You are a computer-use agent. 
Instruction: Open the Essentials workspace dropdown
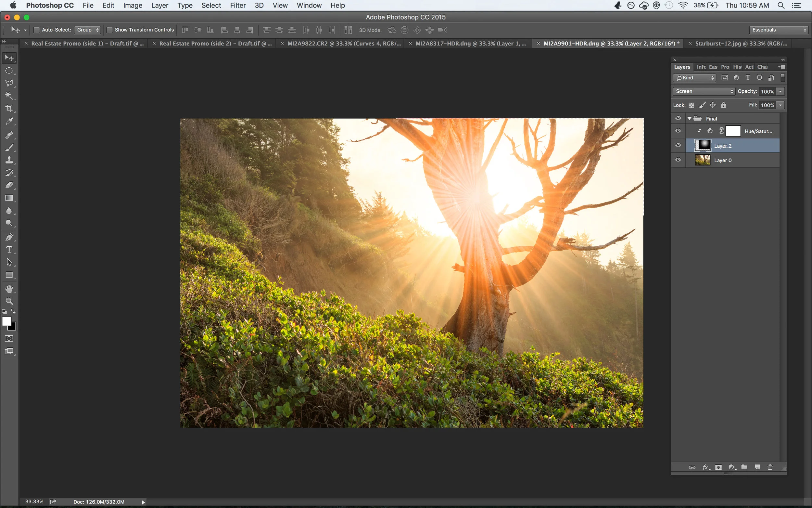(x=779, y=30)
